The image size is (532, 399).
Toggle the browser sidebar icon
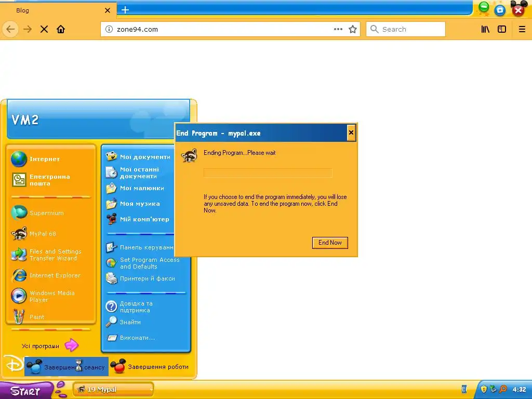pos(502,29)
